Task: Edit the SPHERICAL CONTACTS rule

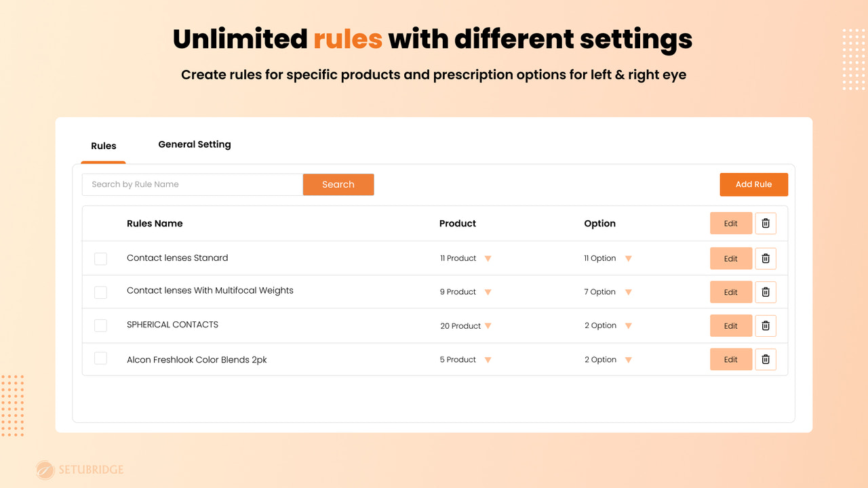Action: pyautogui.click(x=731, y=325)
